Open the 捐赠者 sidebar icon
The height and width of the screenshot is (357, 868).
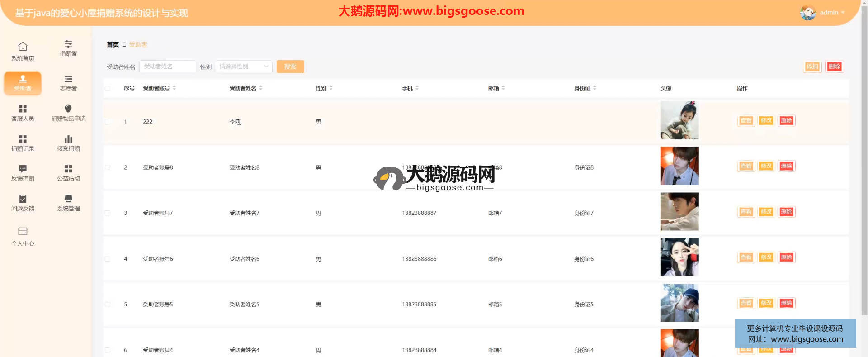click(x=68, y=44)
